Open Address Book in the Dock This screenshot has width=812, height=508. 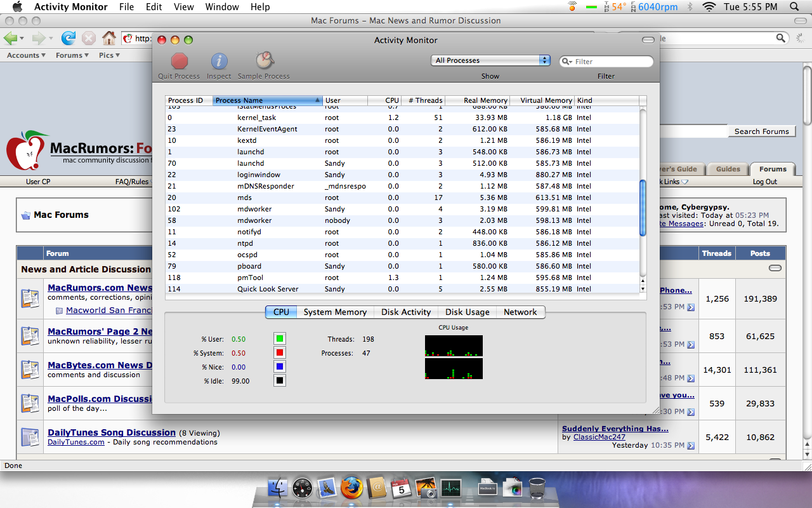[377, 488]
